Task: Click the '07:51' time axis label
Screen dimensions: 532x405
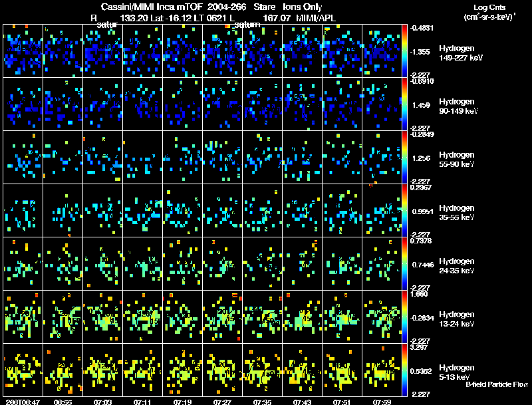Action: tap(342, 402)
